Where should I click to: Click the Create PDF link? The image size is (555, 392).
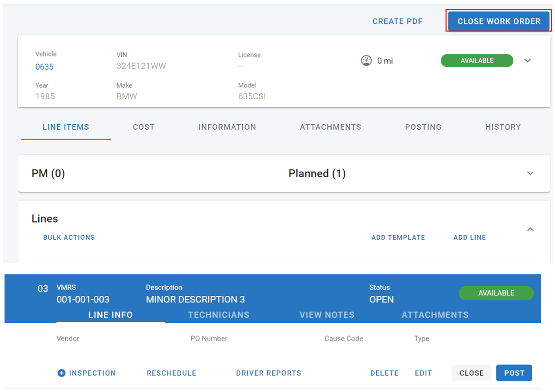[397, 21]
